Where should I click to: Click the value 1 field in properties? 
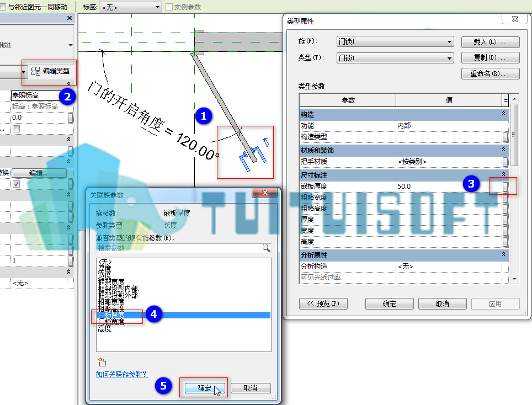[x=38, y=261]
